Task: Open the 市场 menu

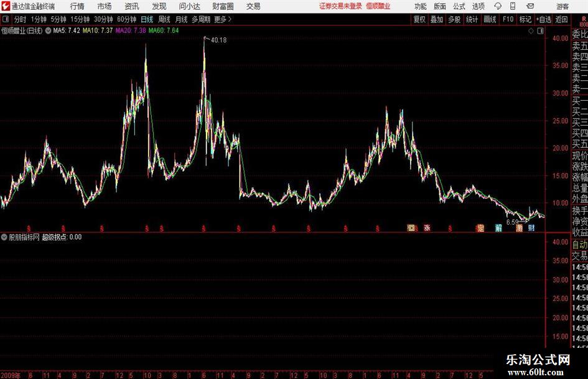Action: point(105,6)
